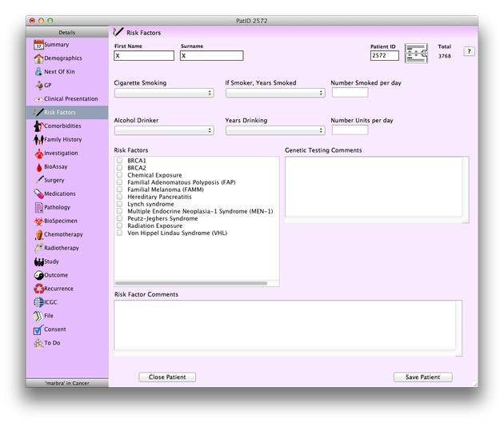Tick Familial Melanoma (FAMM) checkbox
Screen dimensions: 504x423
pos(119,190)
